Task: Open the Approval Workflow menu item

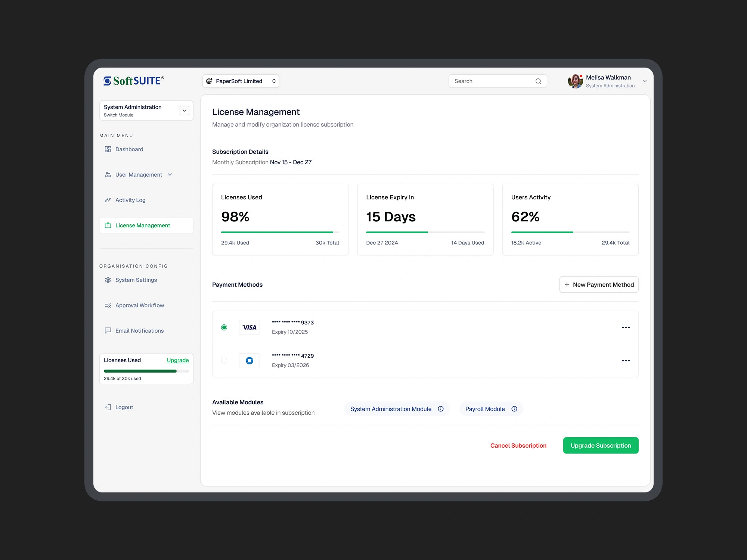Action: 139,305
